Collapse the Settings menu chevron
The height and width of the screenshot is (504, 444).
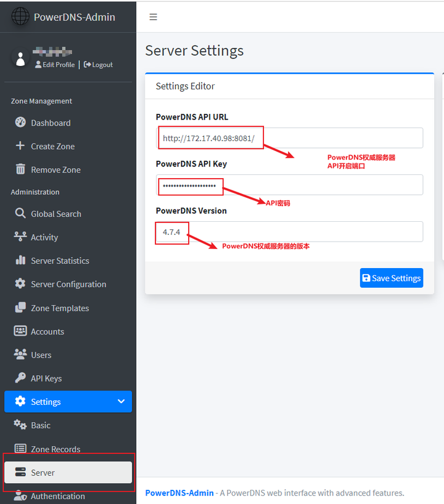pyautogui.click(x=121, y=401)
